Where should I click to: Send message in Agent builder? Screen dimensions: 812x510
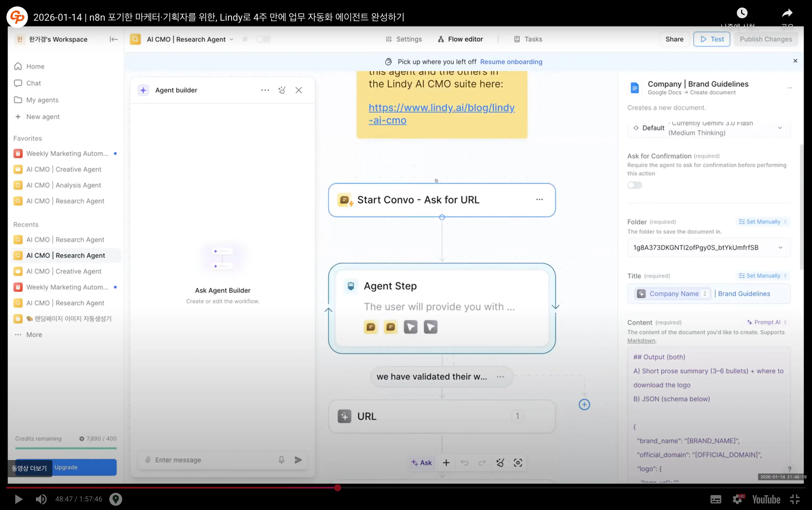click(298, 460)
